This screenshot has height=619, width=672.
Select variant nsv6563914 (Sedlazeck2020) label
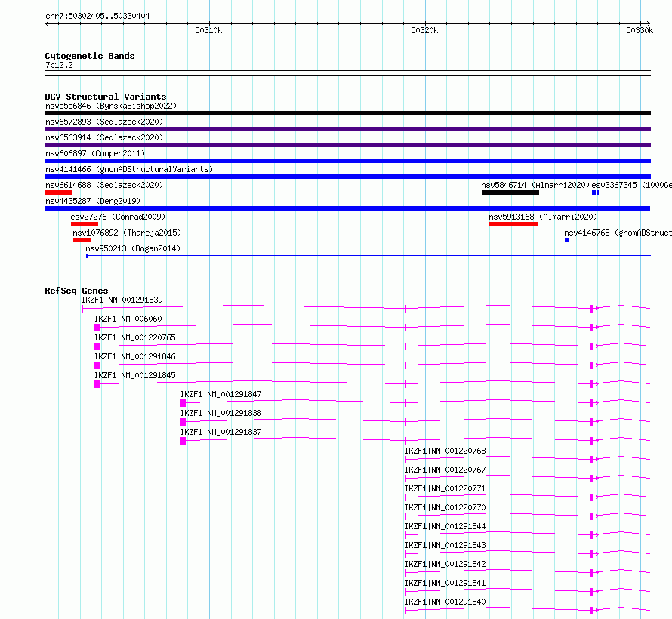pyautogui.click(x=104, y=137)
